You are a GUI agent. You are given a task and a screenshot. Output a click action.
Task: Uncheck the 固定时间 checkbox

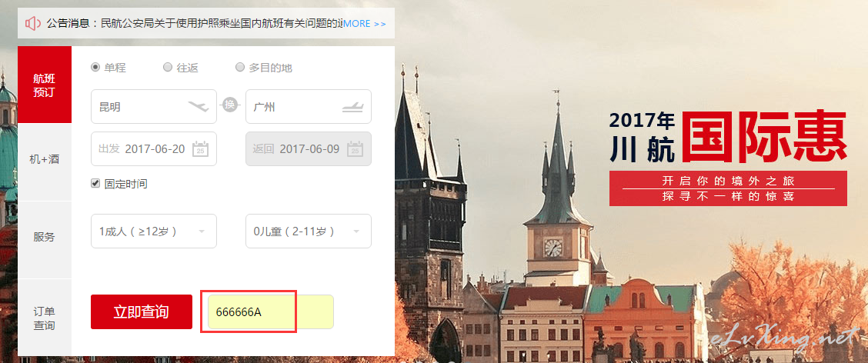click(95, 183)
